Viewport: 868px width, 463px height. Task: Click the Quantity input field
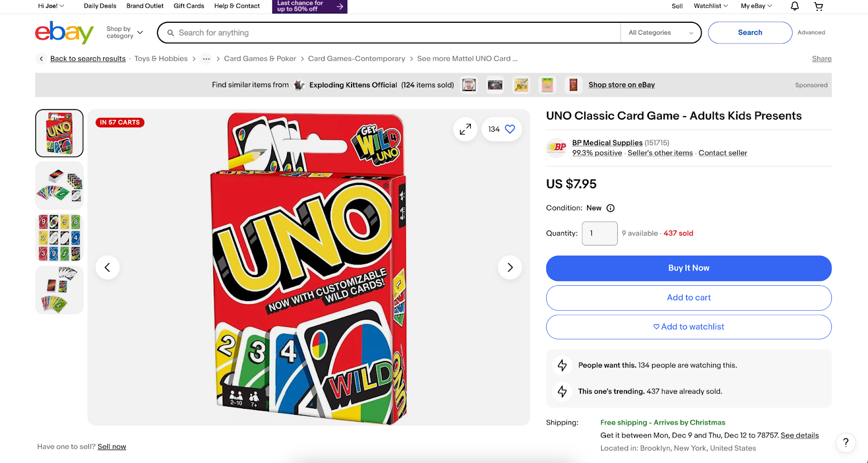point(599,233)
